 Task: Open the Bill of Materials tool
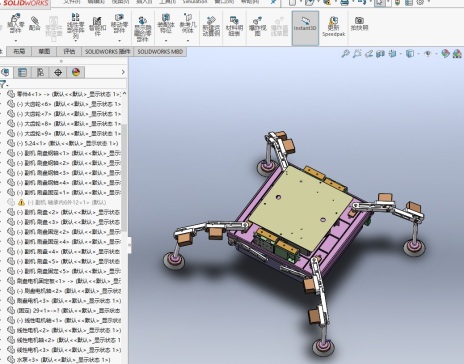coord(234,26)
